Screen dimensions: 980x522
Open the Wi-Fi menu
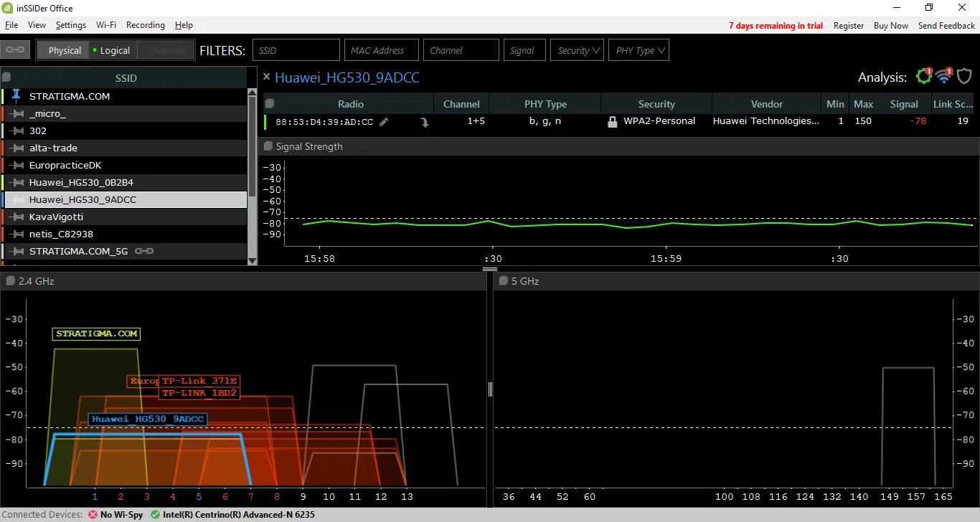coord(106,25)
